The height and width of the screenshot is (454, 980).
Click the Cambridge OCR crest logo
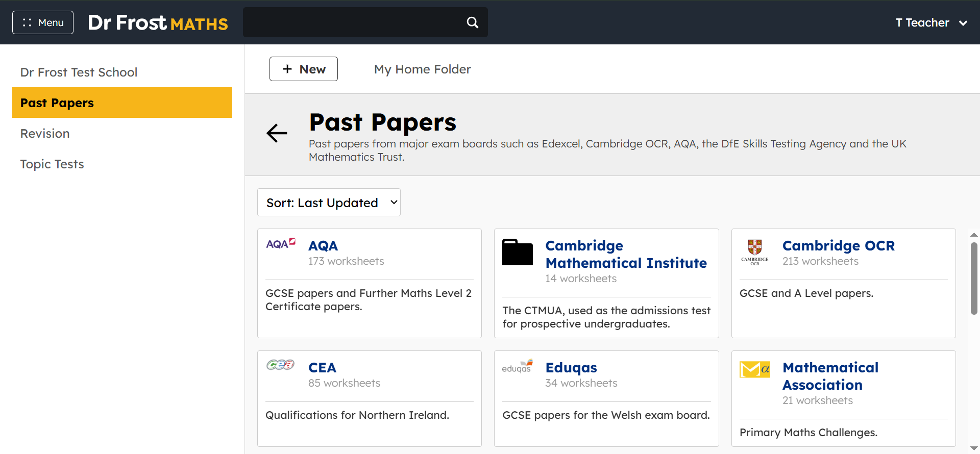755,252
